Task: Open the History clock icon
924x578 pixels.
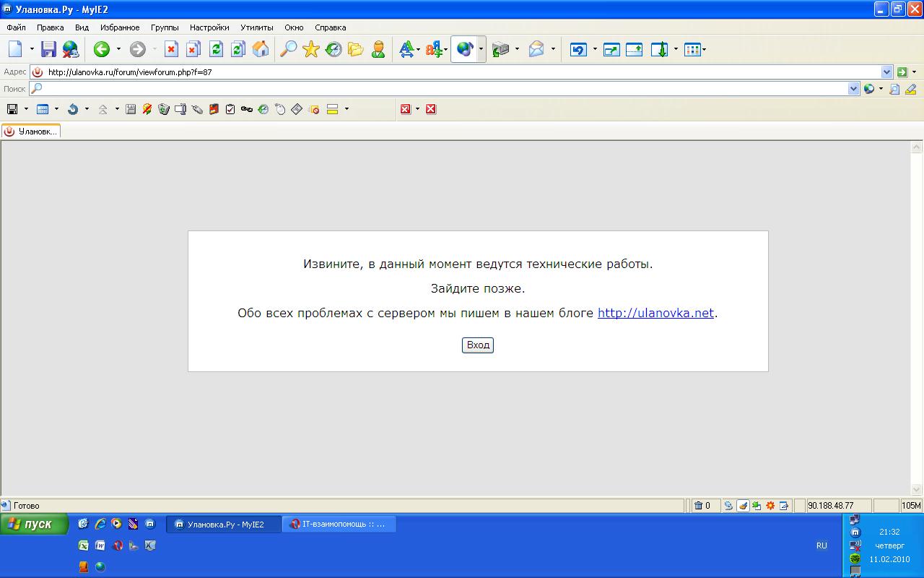Action: (334, 49)
